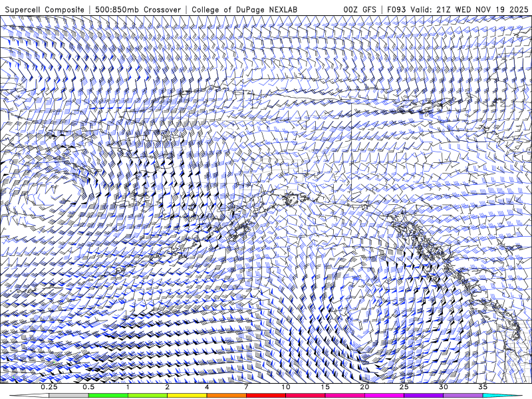The width and height of the screenshot is (532, 399).
Task: Click the "21Z WED NOV 19 2025" valid time
Action: [x=483, y=10]
